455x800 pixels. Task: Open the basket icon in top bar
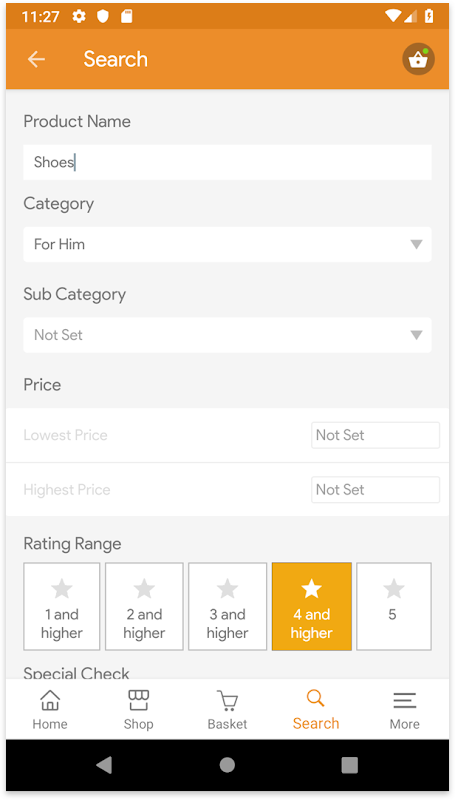pyautogui.click(x=418, y=59)
